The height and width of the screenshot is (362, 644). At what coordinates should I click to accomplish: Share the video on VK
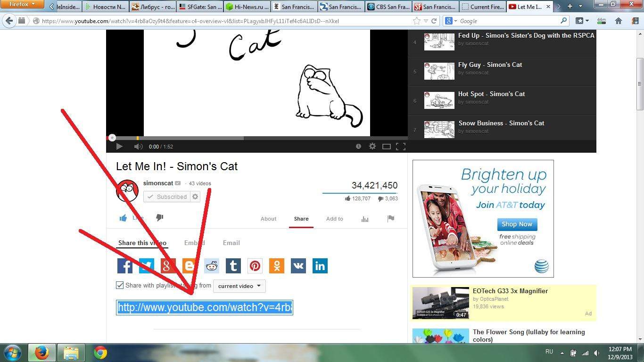point(298,266)
